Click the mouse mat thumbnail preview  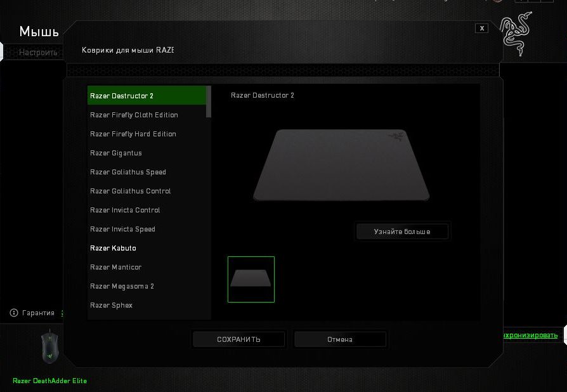(x=251, y=279)
